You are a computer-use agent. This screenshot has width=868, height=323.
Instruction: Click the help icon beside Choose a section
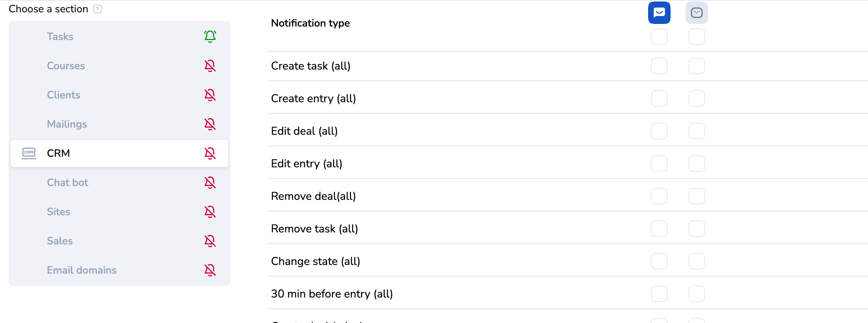[97, 9]
